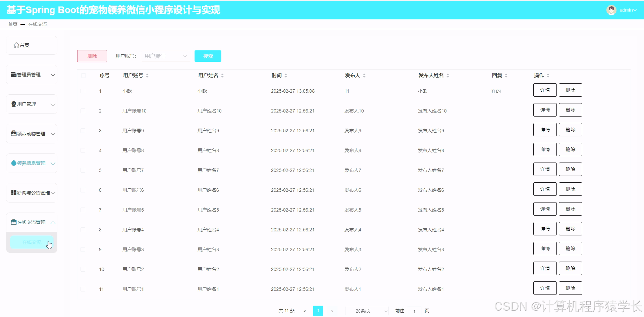The width and height of the screenshot is (644, 317).
Task: Click 详情 on the 小欧 record
Action: pos(544,90)
